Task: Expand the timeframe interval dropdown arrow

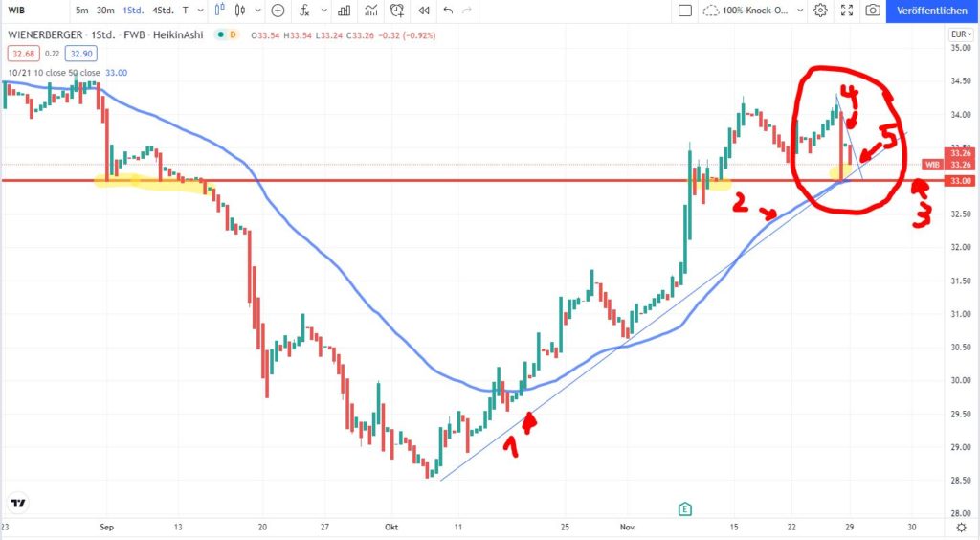Action: pos(200,11)
